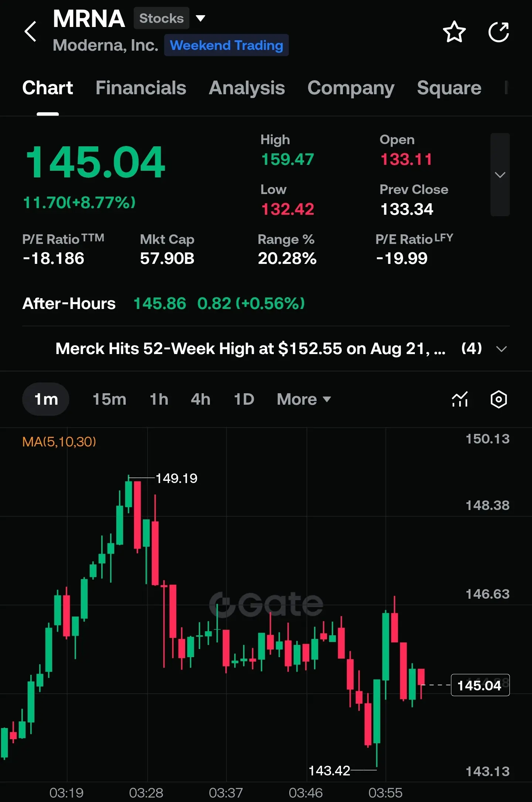This screenshot has width=532, height=802.
Task: Tap the After-Hours change 0.82 (+0.56%)
Action: click(x=251, y=304)
